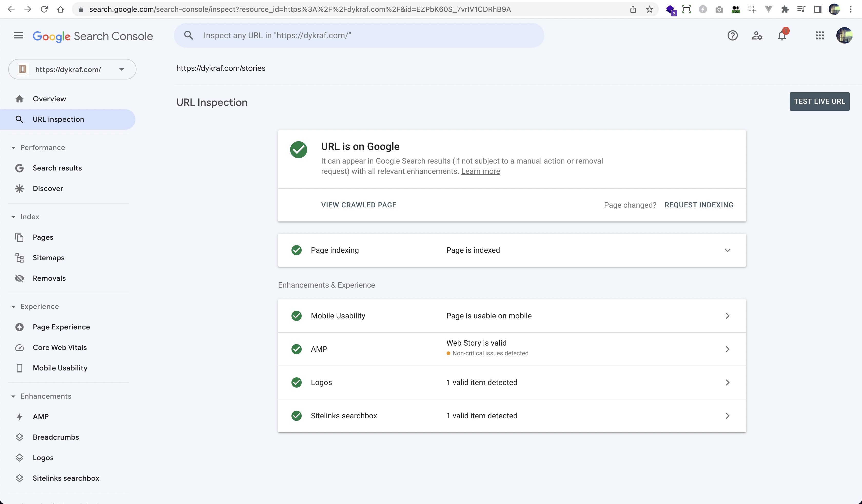The height and width of the screenshot is (504, 862).
Task: Open the Google apps grid
Action: (x=820, y=36)
